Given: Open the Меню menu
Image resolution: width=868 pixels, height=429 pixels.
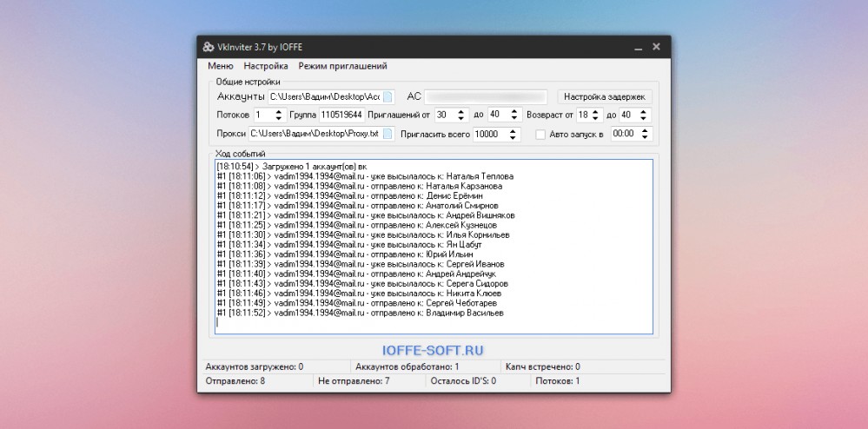Looking at the screenshot, I should coord(221,66).
